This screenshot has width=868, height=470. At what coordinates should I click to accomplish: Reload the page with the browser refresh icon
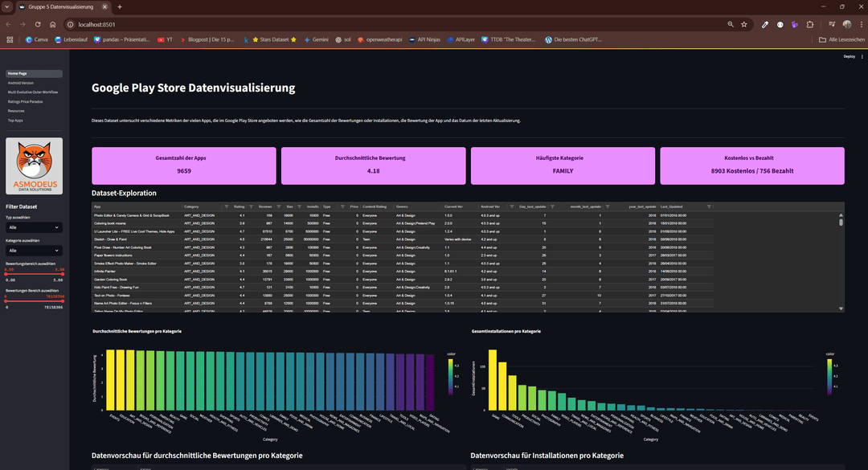(x=38, y=25)
